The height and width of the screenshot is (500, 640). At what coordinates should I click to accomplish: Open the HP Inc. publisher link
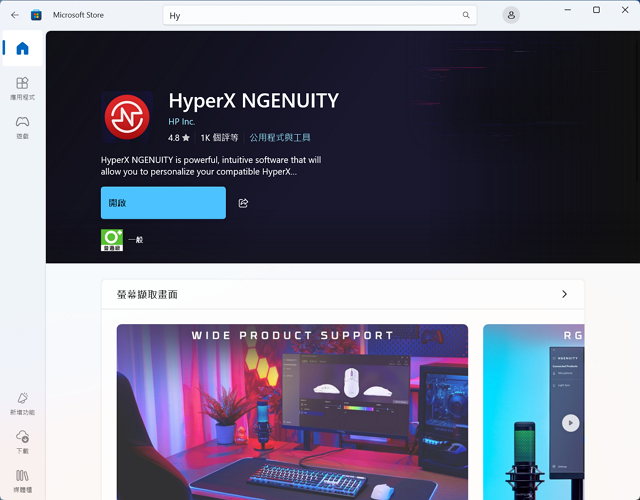[x=182, y=122]
